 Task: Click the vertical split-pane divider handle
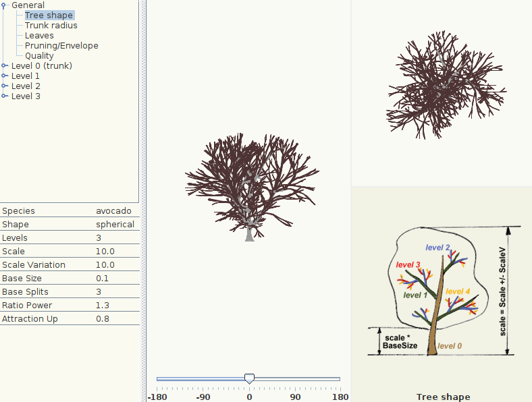pyautogui.click(x=144, y=201)
